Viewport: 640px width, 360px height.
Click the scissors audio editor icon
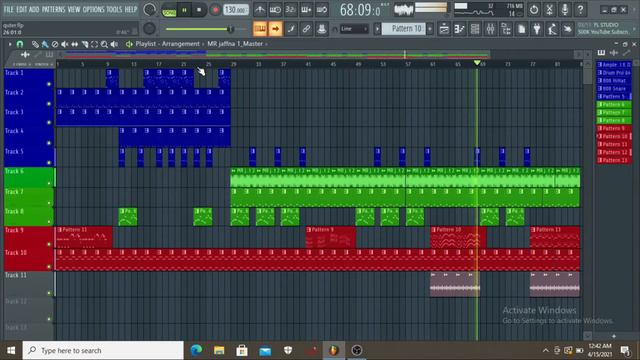549,9
